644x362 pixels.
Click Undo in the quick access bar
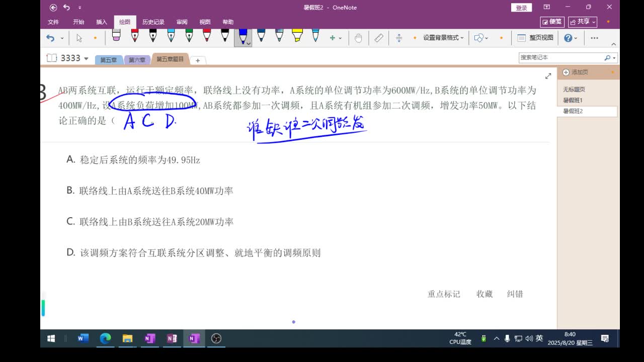(66, 8)
